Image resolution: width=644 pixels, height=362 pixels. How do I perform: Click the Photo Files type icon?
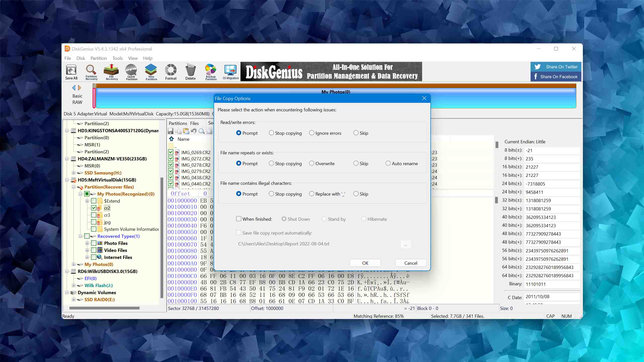(x=100, y=243)
